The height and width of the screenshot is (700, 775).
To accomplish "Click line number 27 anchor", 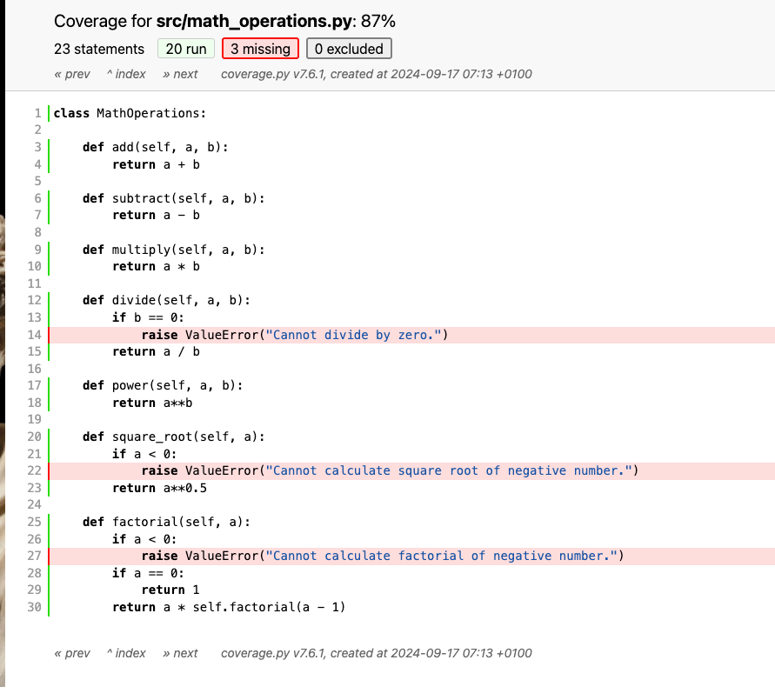I will [35, 556].
